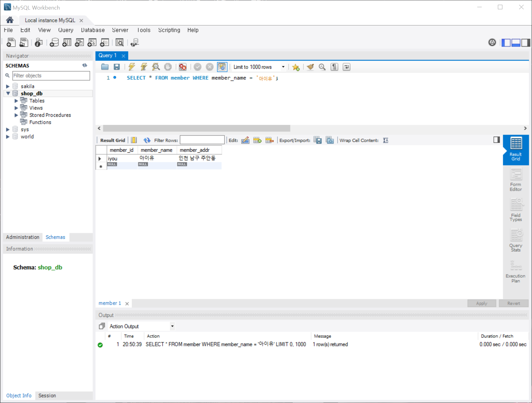This screenshot has height=403, width=532.
Task: Switch to Administration tab
Action: click(23, 237)
